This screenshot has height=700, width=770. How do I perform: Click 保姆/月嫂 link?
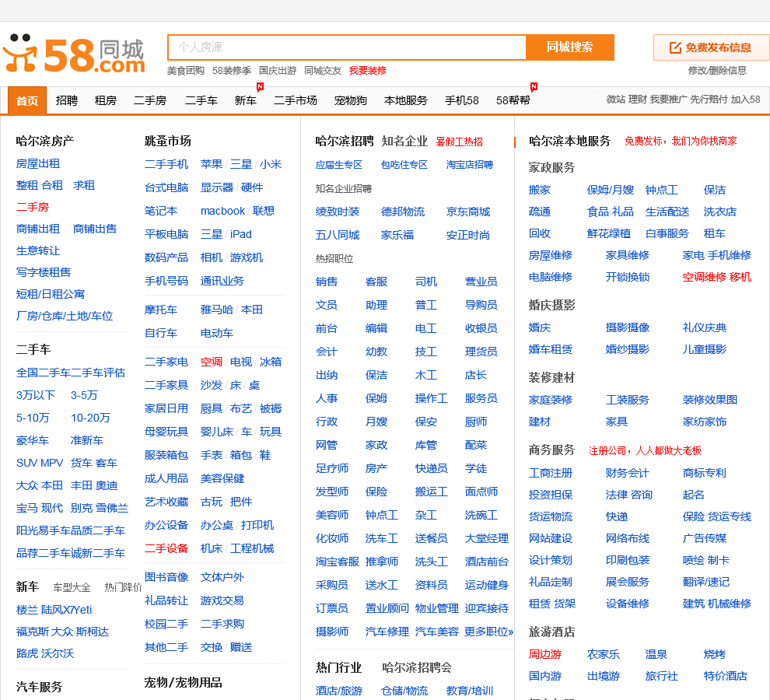611,190
